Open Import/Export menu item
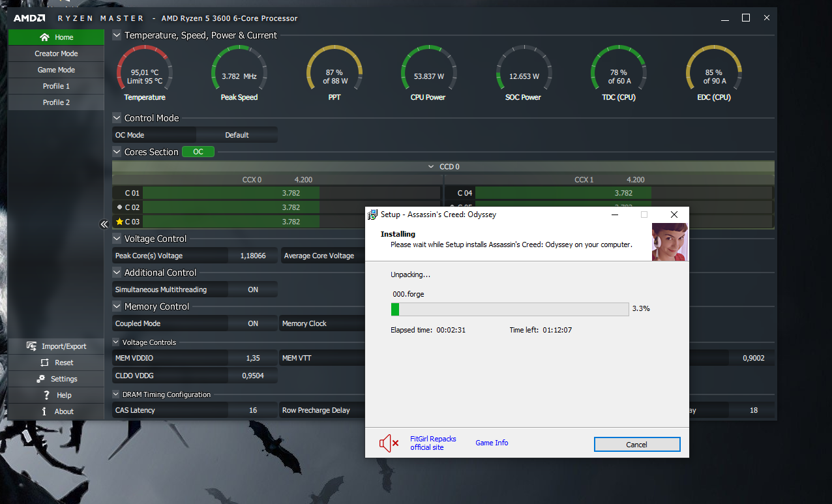 (56, 346)
